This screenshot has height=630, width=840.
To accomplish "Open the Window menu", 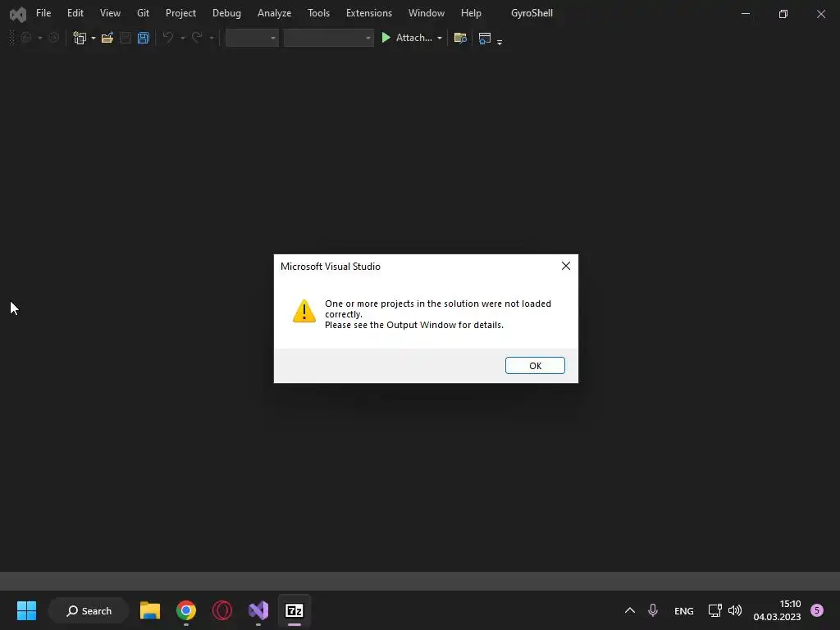I will tap(427, 13).
